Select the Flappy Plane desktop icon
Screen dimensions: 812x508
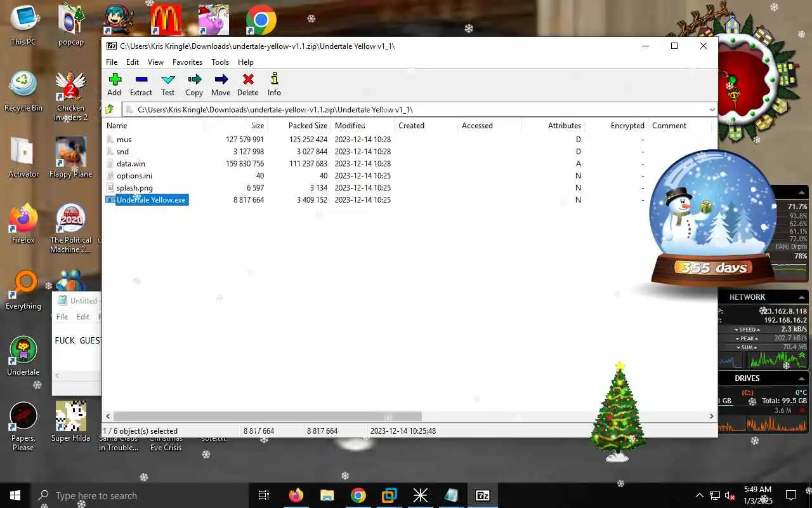71,157
